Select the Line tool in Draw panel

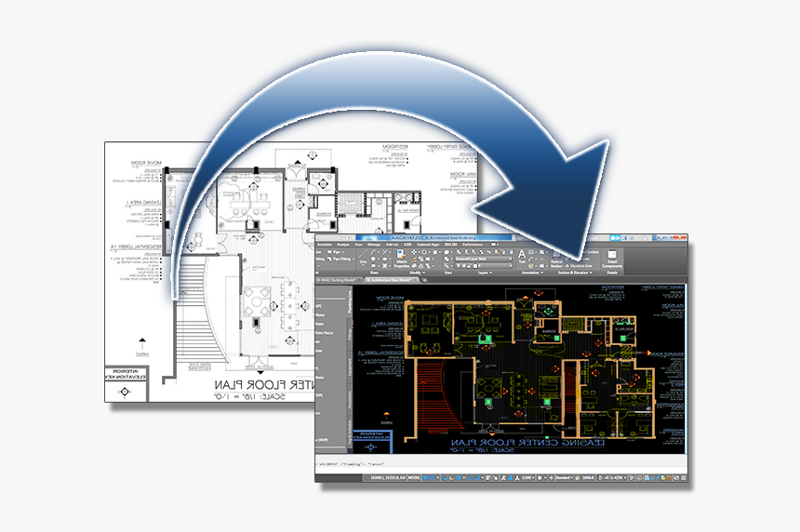(x=364, y=257)
